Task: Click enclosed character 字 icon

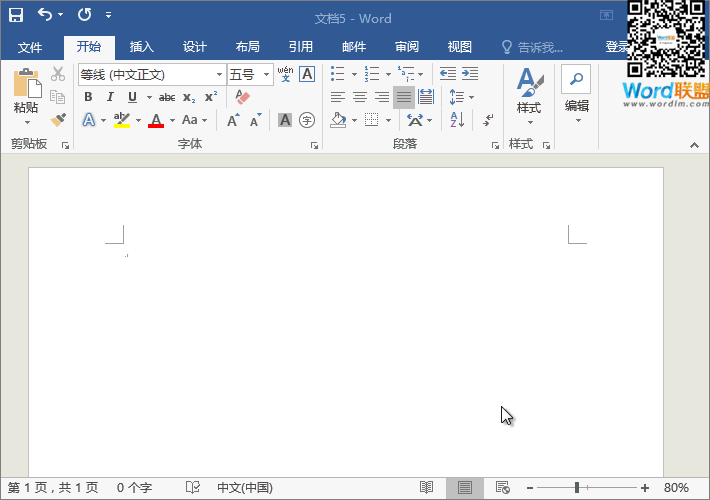Action: [307, 120]
